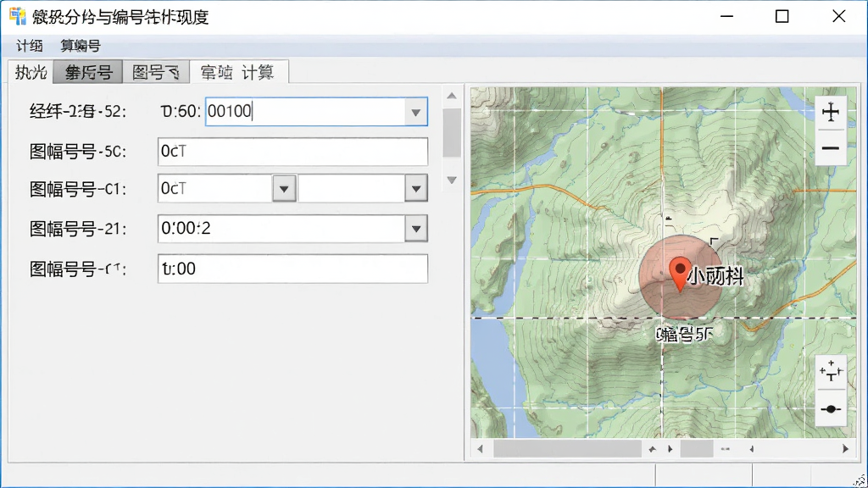This screenshot has width=868, height=488.
Task: Zoom out on the map with minus button
Action: pyautogui.click(x=831, y=148)
